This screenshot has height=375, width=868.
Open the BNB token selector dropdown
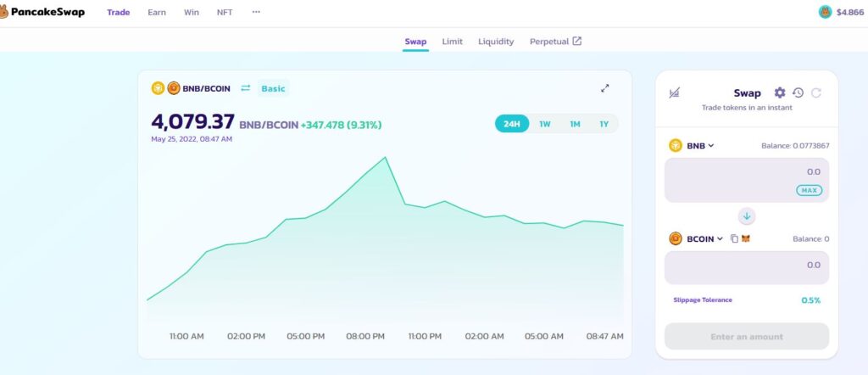[700, 146]
